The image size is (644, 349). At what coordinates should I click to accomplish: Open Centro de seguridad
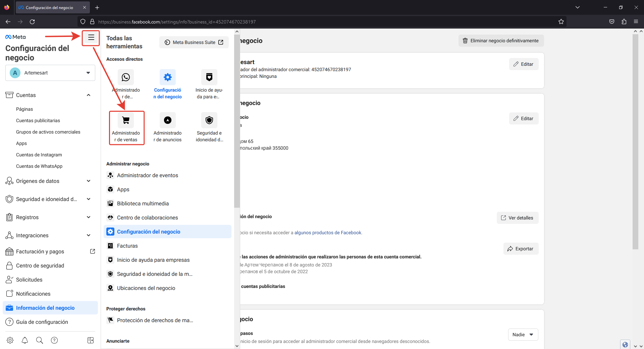pyautogui.click(x=50, y=265)
